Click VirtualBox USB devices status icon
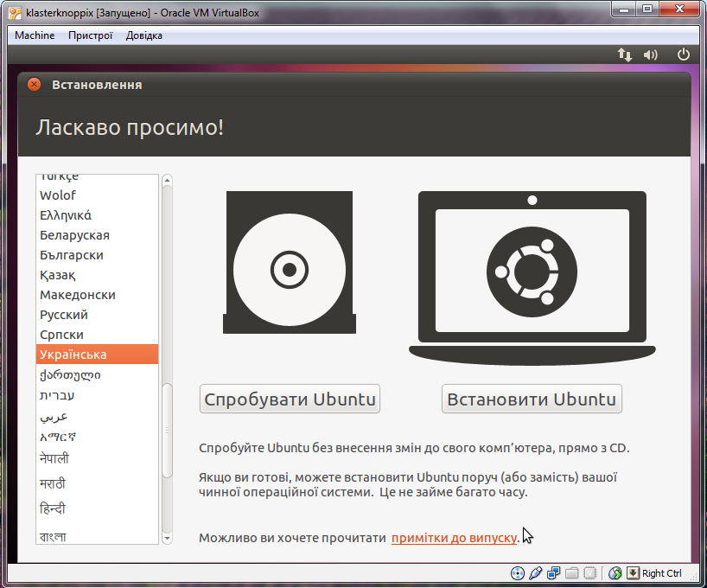This screenshot has height=588, width=707. (535, 573)
